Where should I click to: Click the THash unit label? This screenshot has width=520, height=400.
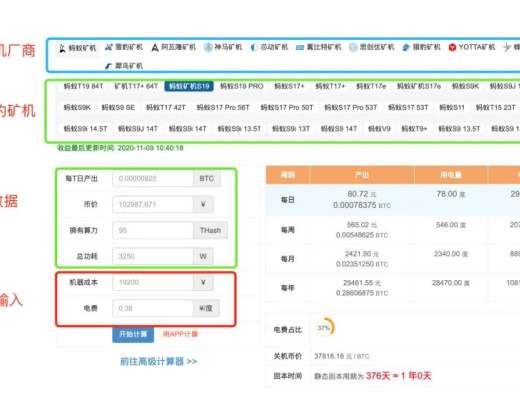tap(210, 230)
